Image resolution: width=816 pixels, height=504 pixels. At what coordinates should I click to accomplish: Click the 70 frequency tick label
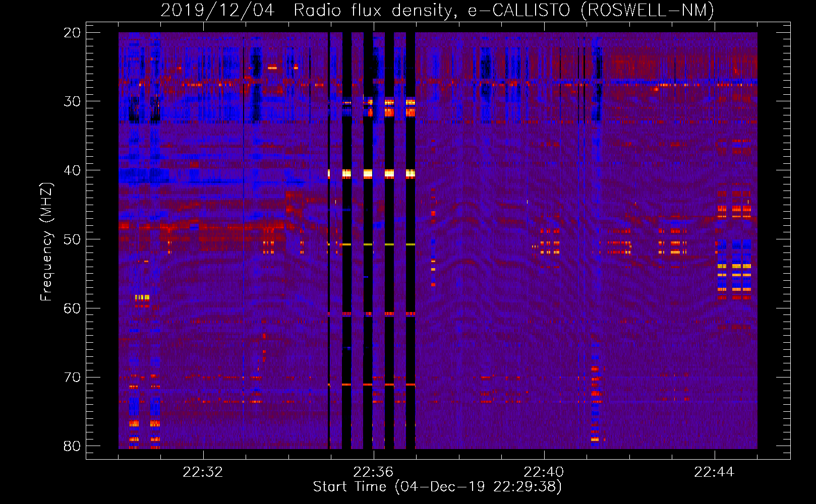pyautogui.click(x=72, y=377)
